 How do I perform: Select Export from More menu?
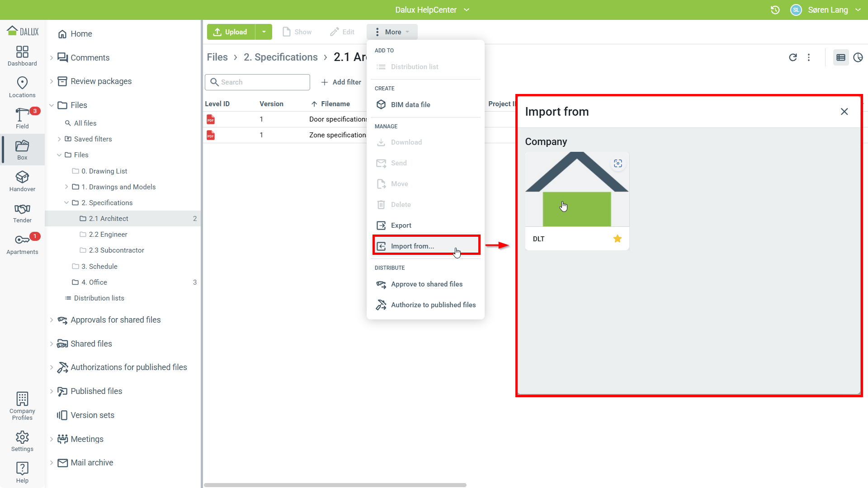(401, 225)
